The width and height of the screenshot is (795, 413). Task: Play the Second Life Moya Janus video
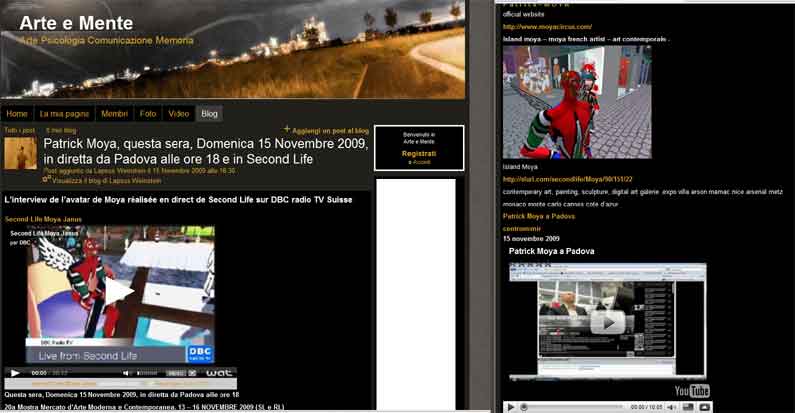point(119,291)
